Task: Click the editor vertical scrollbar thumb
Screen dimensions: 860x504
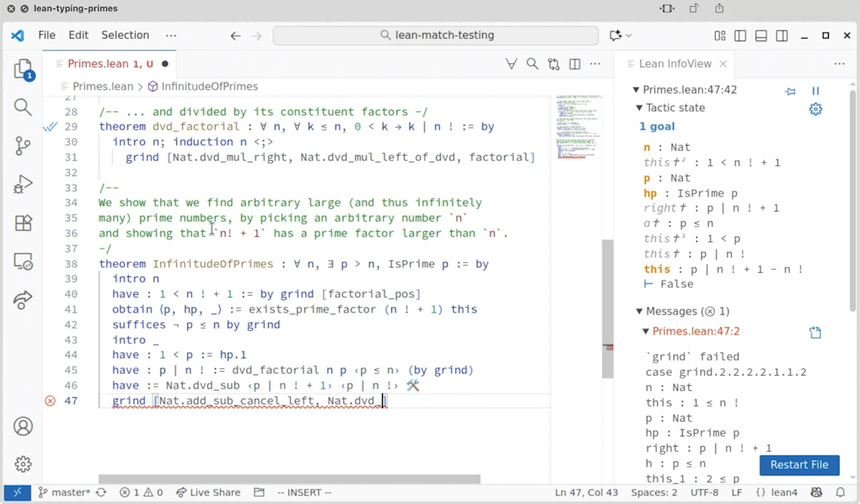Action: point(607,308)
